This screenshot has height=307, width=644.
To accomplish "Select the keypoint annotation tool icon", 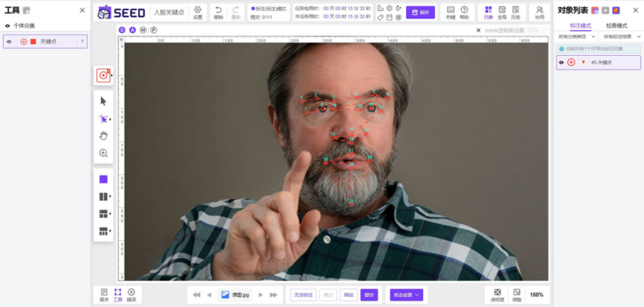I will (103, 76).
